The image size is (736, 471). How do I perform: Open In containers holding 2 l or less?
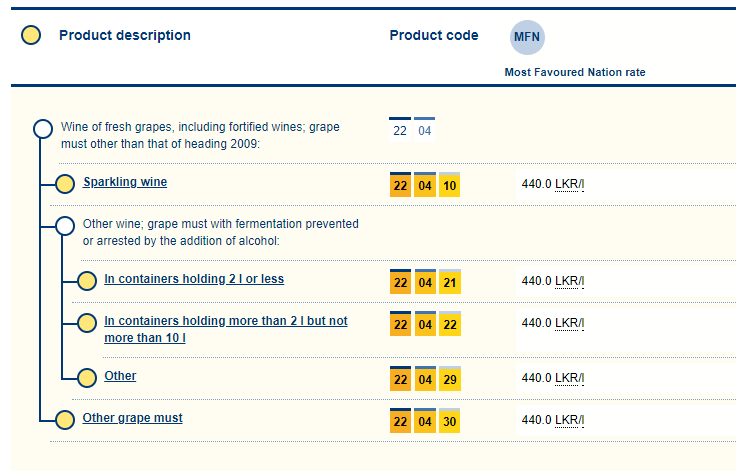194,279
